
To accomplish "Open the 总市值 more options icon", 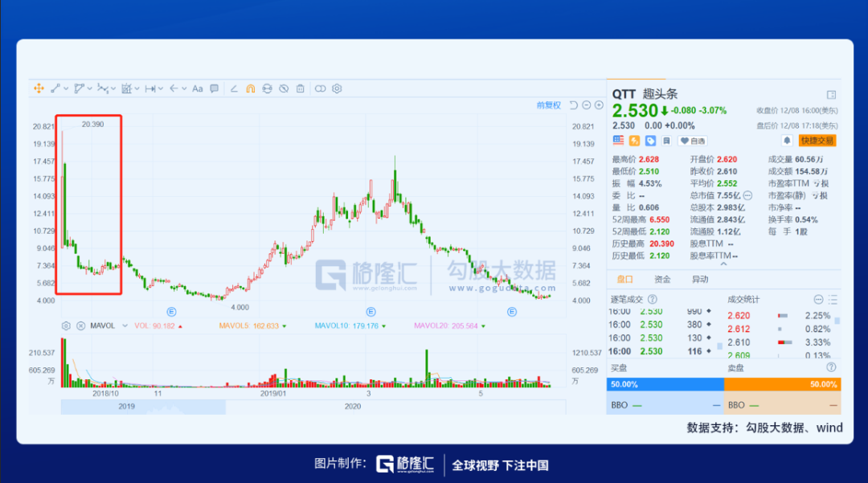I will pyautogui.click(x=747, y=195).
